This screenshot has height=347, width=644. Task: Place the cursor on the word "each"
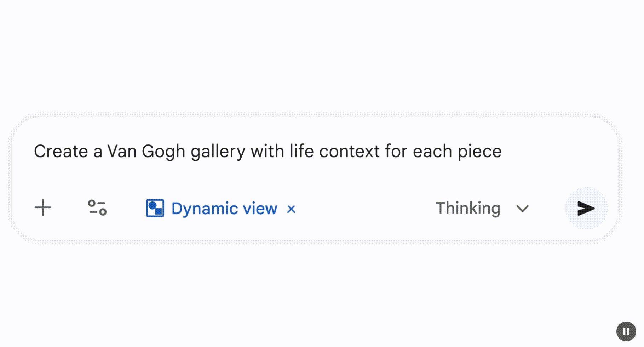432,152
